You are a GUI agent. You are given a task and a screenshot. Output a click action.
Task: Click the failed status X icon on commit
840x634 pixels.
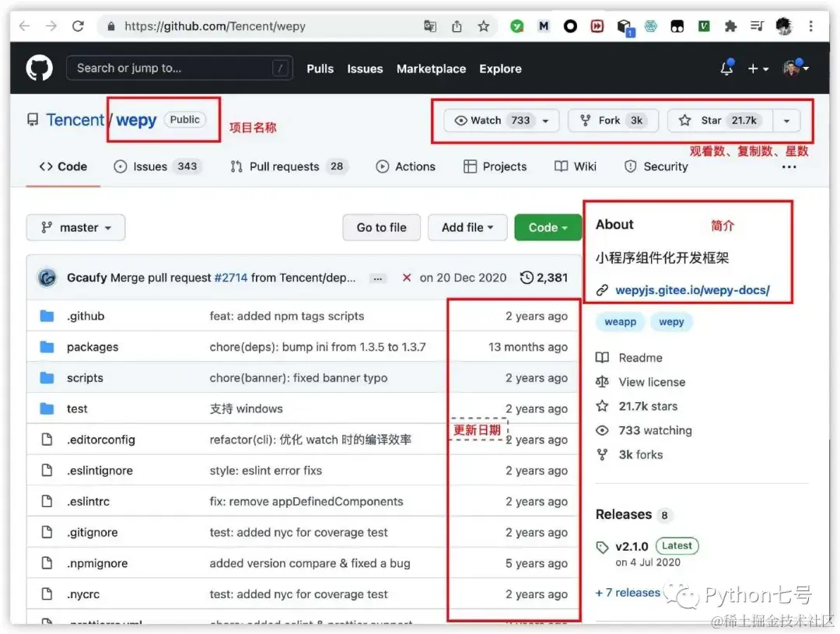(x=407, y=278)
